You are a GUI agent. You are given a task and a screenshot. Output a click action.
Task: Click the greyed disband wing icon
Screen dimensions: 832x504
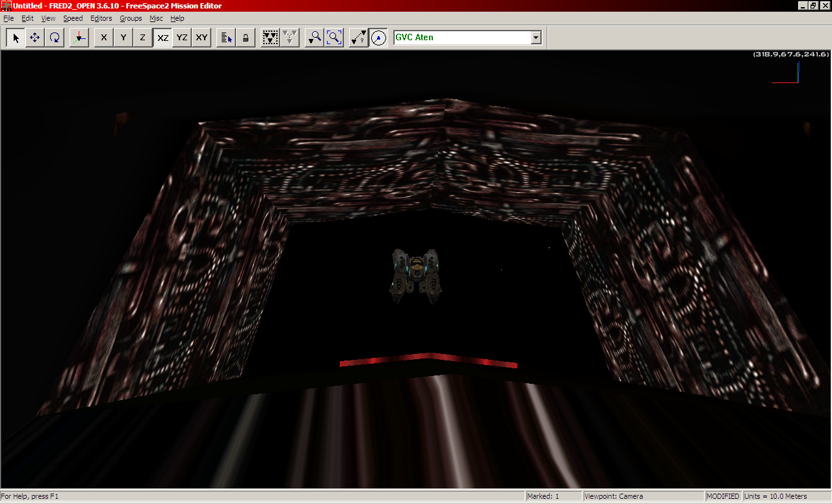click(290, 38)
